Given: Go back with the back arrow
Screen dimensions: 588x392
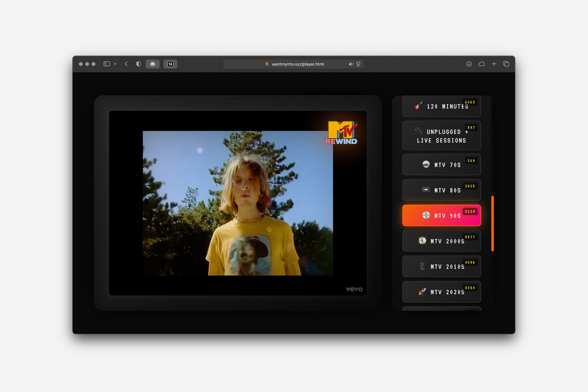Looking at the screenshot, I should pos(126,64).
